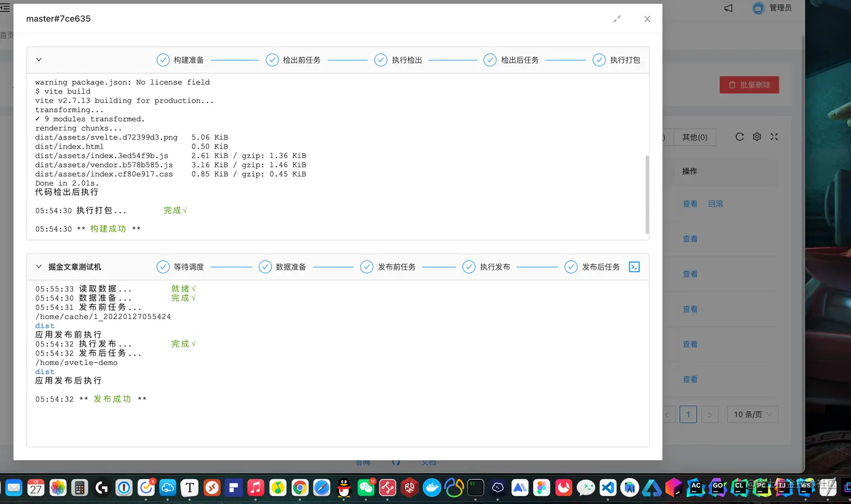This screenshot has width=851, height=504.
Task: Click the build log scrollbar
Action: 647,195
